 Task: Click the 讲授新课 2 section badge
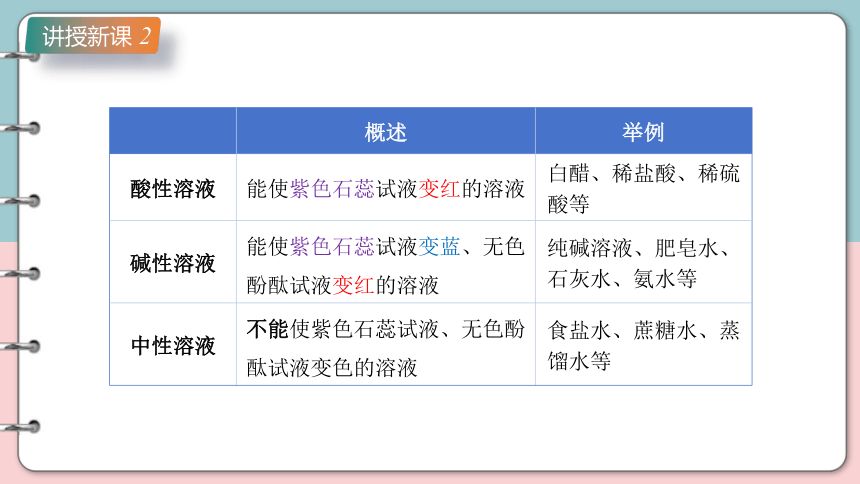[x=93, y=36]
